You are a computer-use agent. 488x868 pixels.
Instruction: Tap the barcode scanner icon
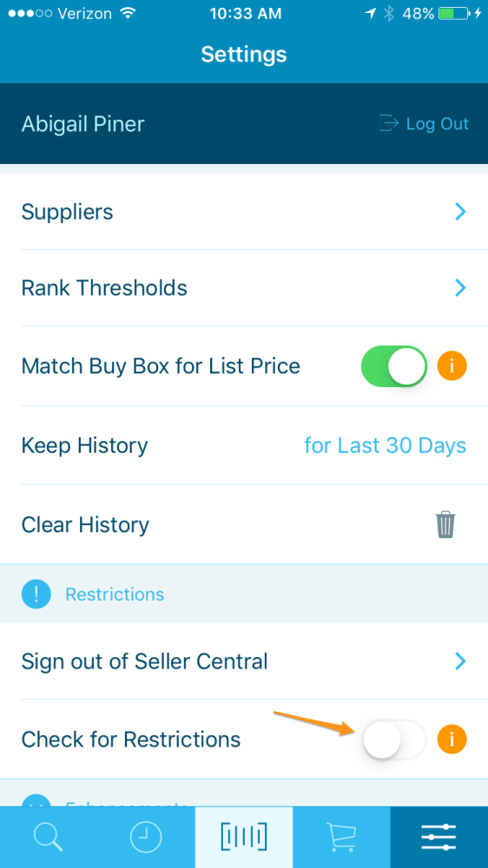244,837
